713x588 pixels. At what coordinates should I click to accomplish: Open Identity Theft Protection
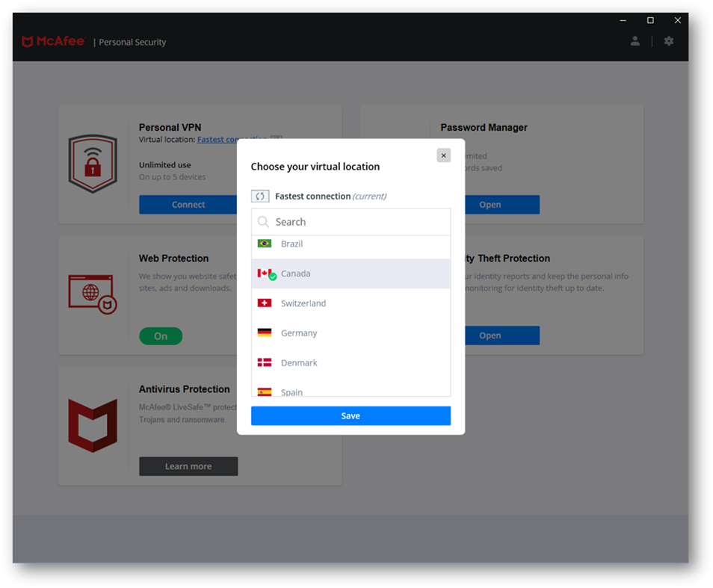[501, 335]
